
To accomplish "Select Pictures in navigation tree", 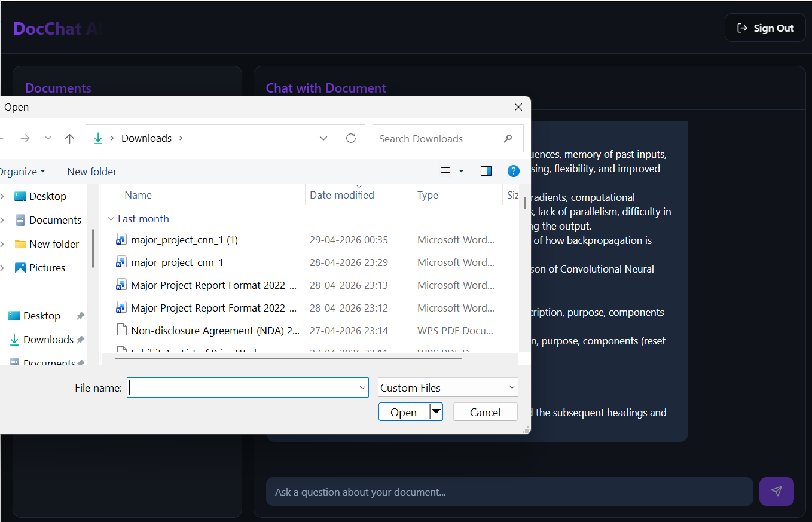I will 47,268.
